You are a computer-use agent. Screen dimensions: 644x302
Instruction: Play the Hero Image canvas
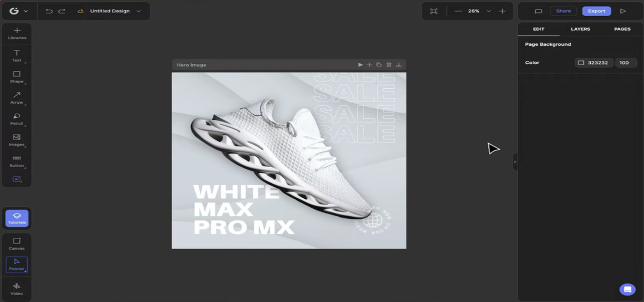(x=360, y=65)
